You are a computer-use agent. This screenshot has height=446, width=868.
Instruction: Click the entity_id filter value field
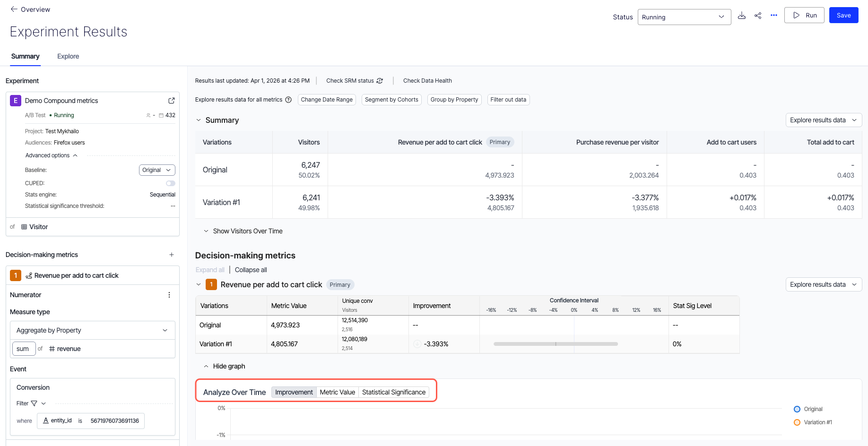pyautogui.click(x=114, y=421)
